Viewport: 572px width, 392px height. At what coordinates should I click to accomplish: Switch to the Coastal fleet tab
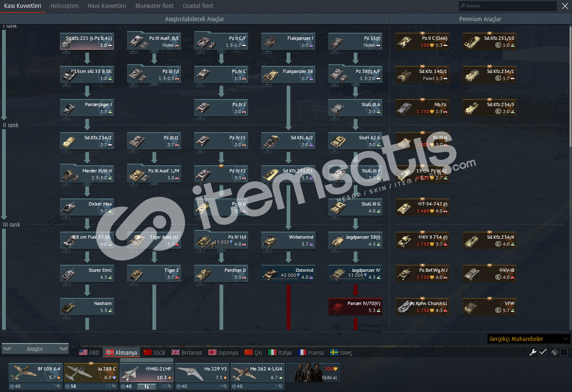pos(198,6)
